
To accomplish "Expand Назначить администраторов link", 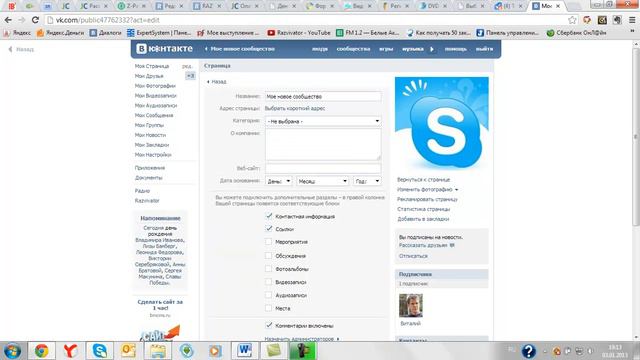I will click(302, 339).
